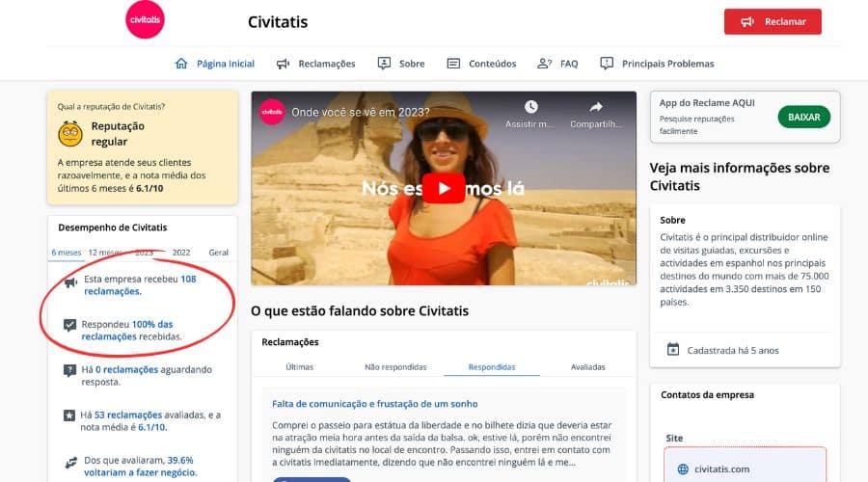
Task: Click the Reclamar red button
Action: (773, 21)
